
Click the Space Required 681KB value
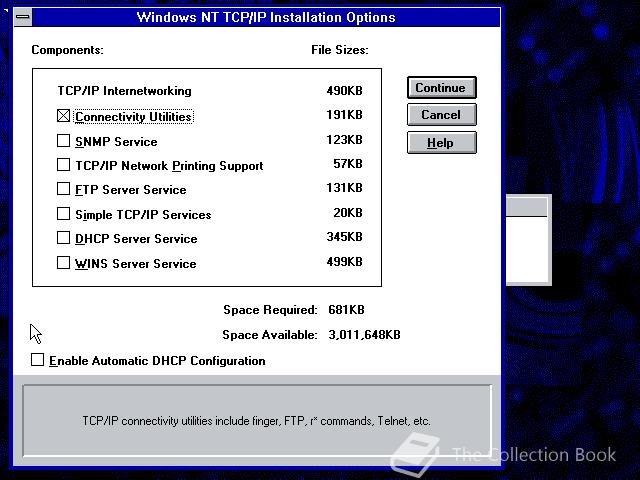pyautogui.click(x=346, y=310)
